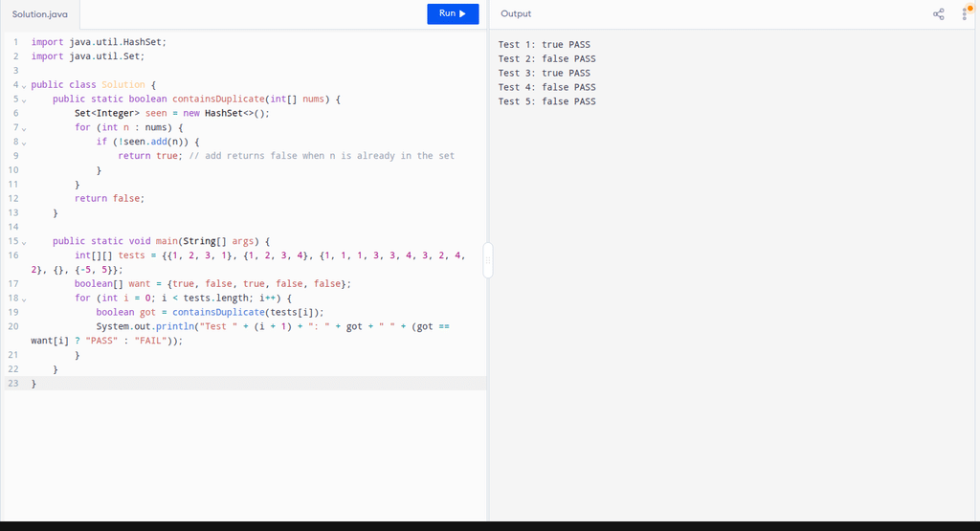
Task: Click the 'boolean[] want' array line
Action: pos(212,283)
